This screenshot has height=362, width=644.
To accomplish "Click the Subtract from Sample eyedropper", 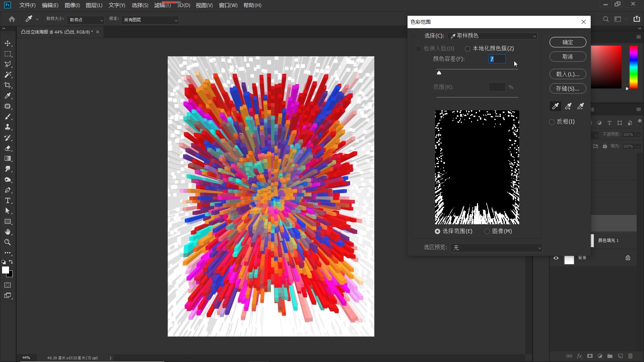I will coord(581,106).
